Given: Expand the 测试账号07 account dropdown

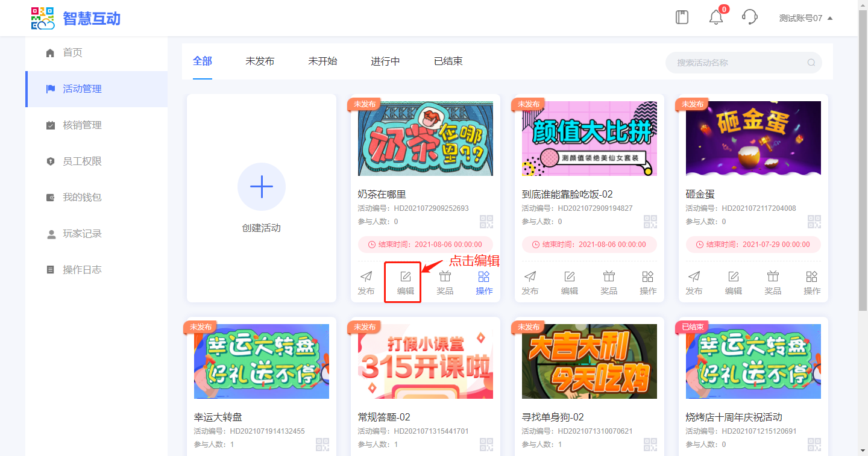Looking at the screenshot, I should click(x=805, y=18).
